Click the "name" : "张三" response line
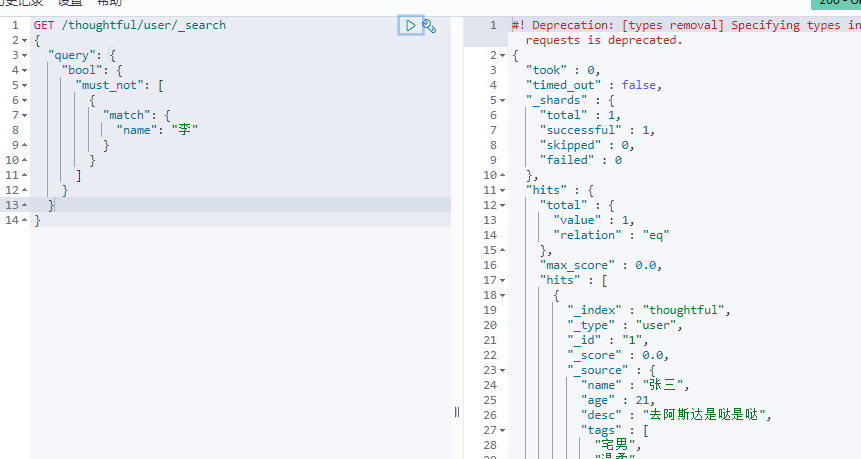This screenshot has height=459, width=861. [x=635, y=385]
